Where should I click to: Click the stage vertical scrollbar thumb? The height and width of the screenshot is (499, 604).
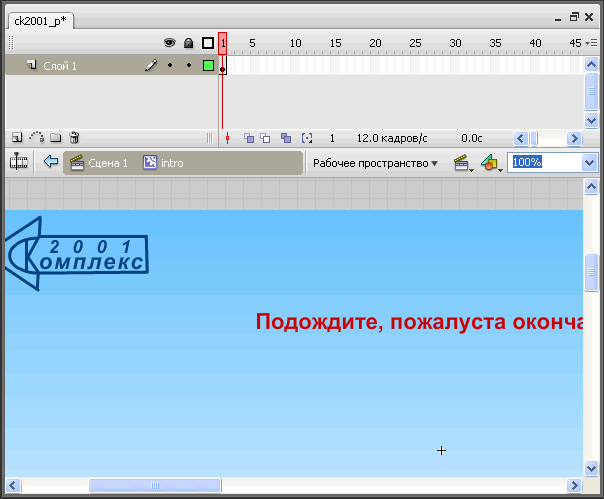[591, 272]
